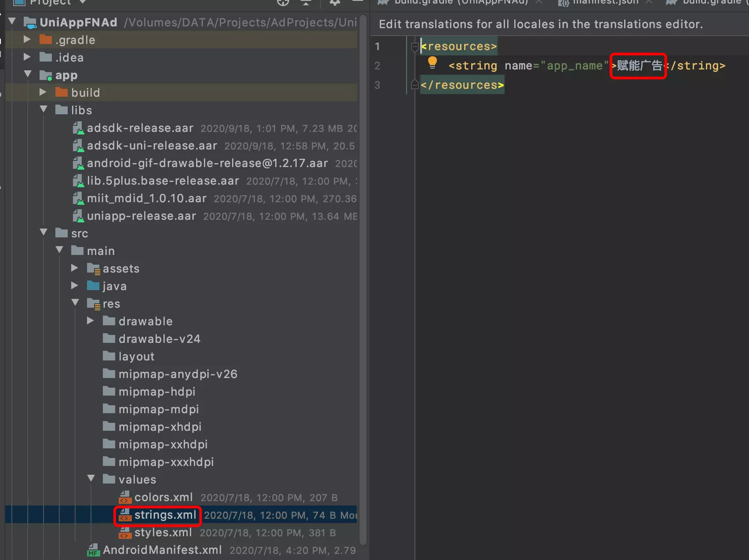
Task: Expand the drawable folder
Action: click(x=91, y=321)
